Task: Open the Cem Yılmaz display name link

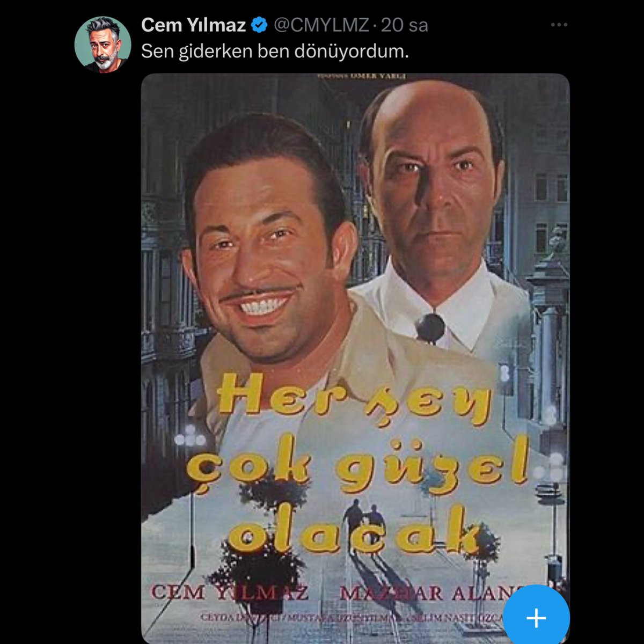Action: [194, 25]
